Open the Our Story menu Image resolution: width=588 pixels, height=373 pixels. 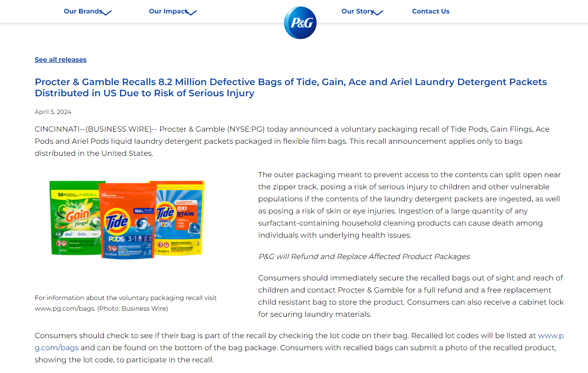point(357,11)
